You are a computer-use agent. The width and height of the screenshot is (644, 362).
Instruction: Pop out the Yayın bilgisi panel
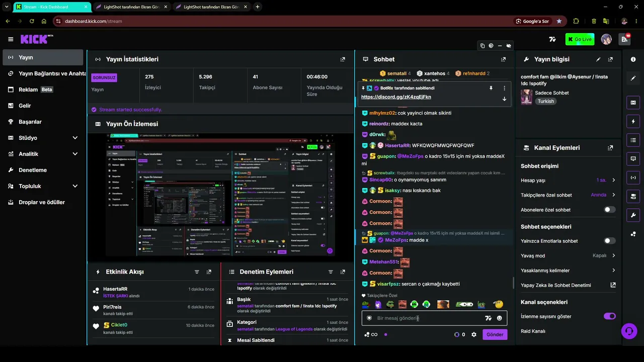coord(610,59)
